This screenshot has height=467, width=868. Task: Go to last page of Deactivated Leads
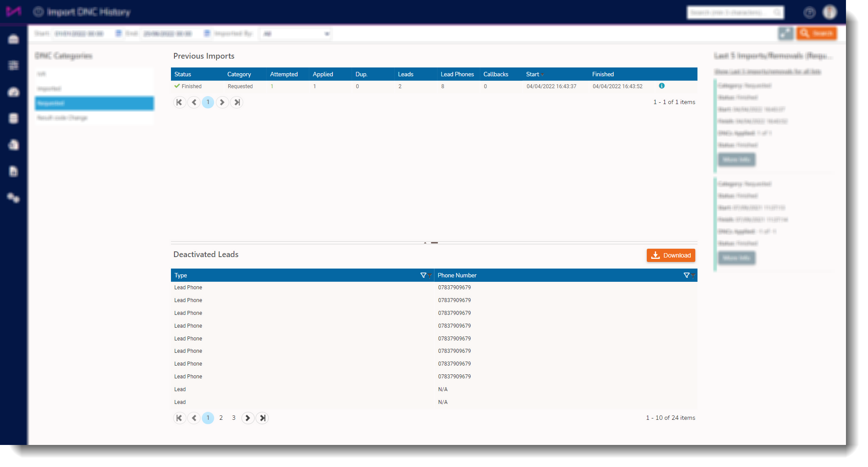(263, 418)
